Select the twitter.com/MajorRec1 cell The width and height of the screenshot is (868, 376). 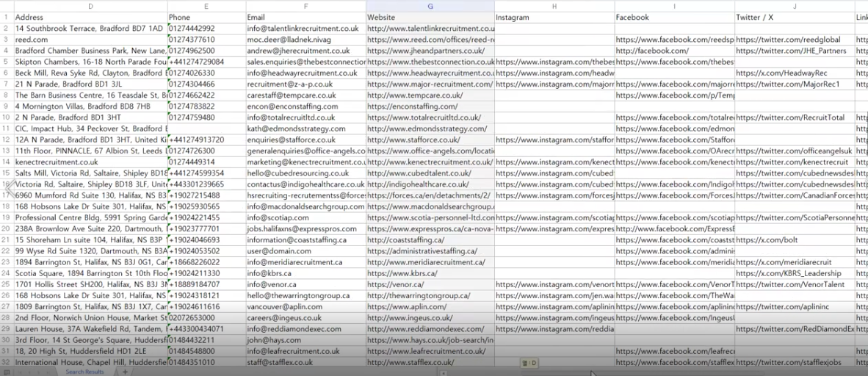pos(795,84)
